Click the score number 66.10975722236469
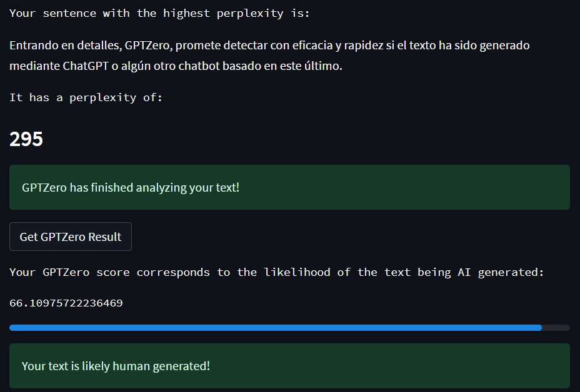580x392 pixels. (x=66, y=303)
